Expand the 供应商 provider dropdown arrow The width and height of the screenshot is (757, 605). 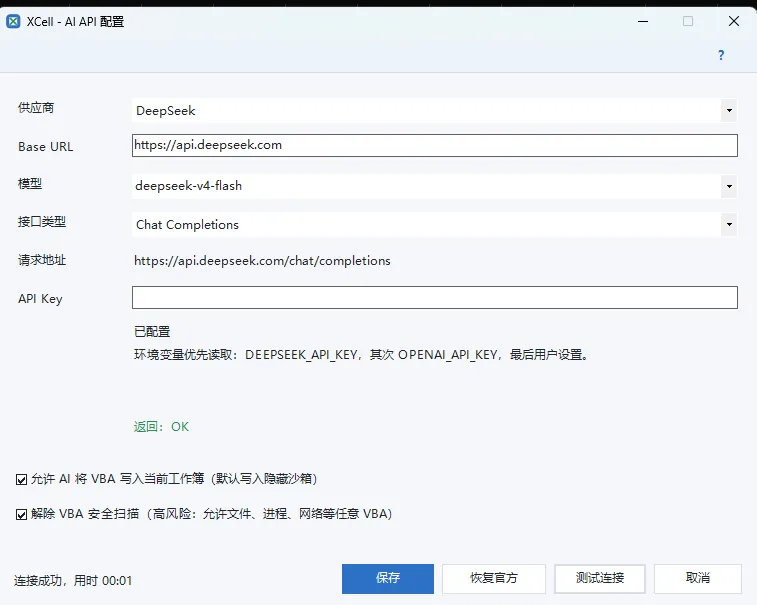click(729, 111)
